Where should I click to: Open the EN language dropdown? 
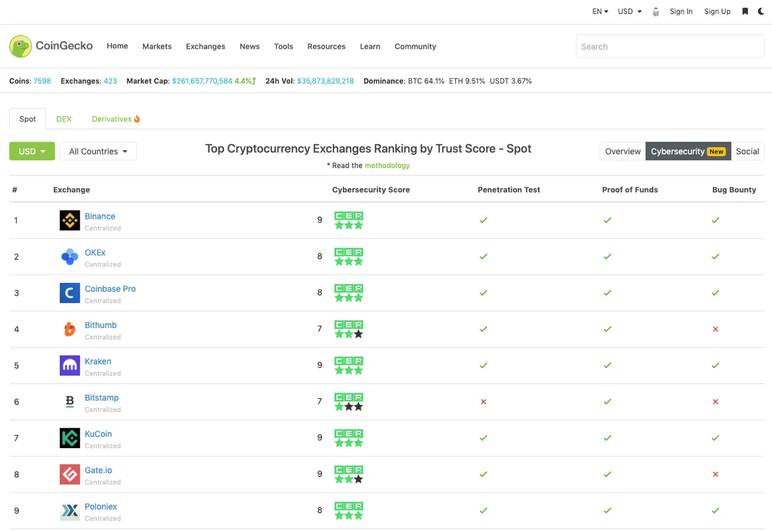600,11
